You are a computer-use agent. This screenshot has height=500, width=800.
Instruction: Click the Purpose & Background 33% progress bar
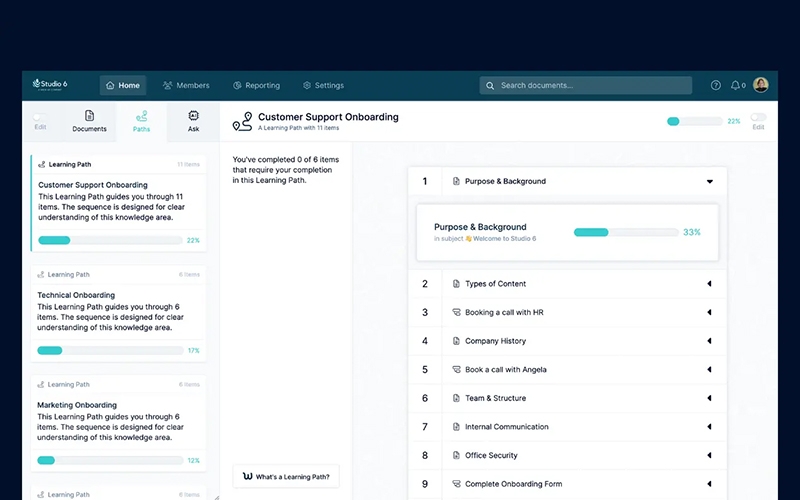[x=620, y=232]
